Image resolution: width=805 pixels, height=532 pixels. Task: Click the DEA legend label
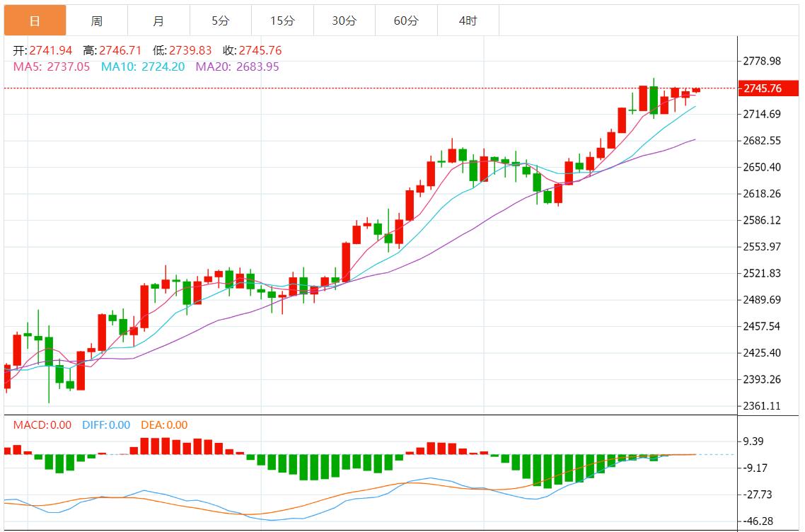(163, 425)
